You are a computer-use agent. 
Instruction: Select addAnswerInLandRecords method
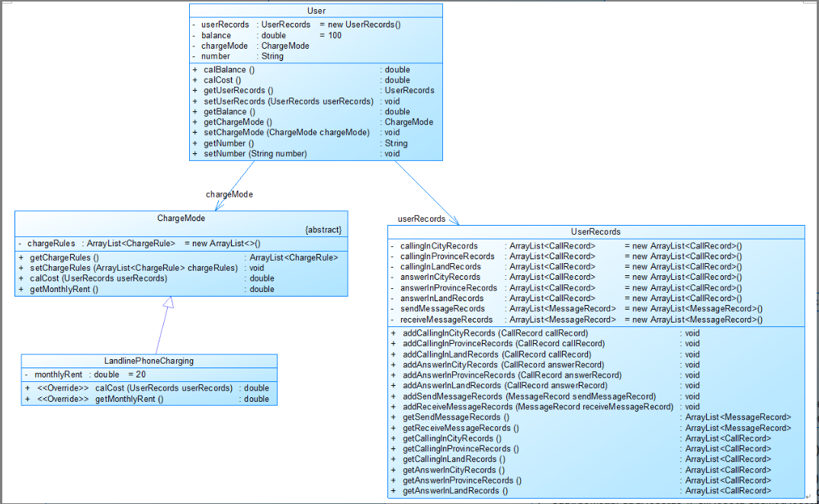pyautogui.click(x=546, y=386)
